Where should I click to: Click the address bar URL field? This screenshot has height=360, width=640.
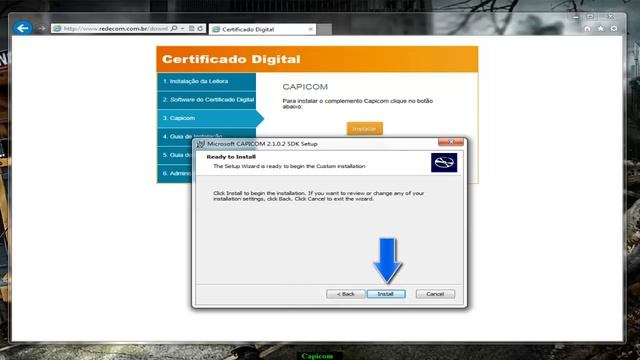point(115,29)
